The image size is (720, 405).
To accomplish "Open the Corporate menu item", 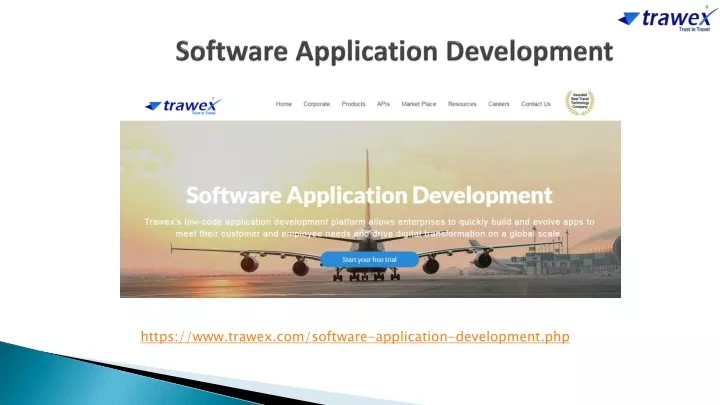I will coord(316,104).
